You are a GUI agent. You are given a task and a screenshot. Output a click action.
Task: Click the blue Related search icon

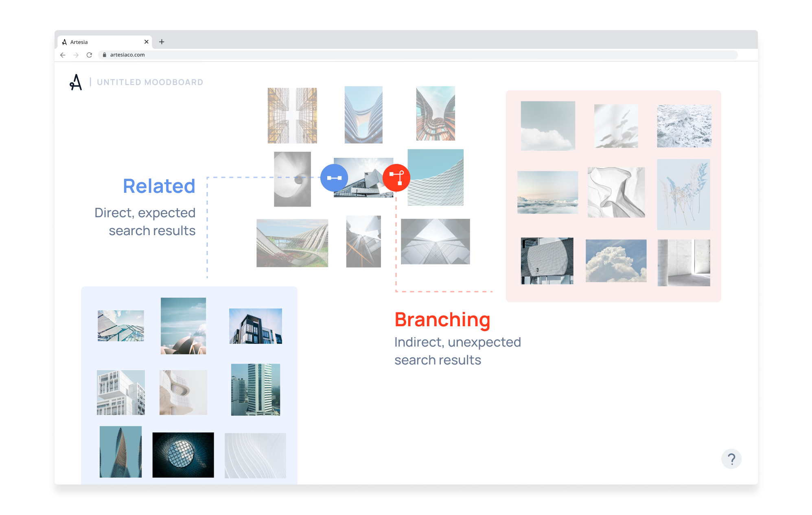tap(334, 178)
